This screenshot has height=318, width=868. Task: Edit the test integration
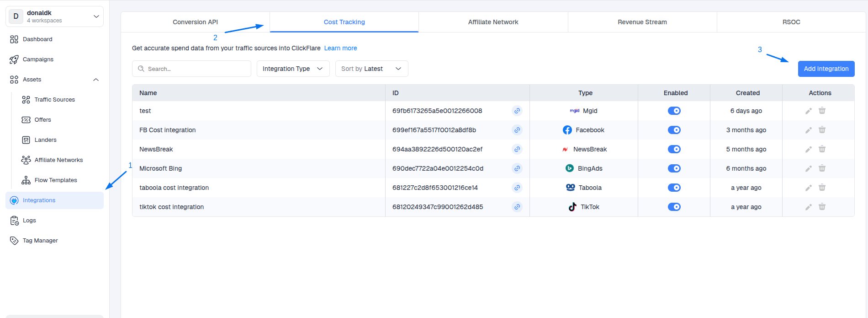[x=808, y=111]
